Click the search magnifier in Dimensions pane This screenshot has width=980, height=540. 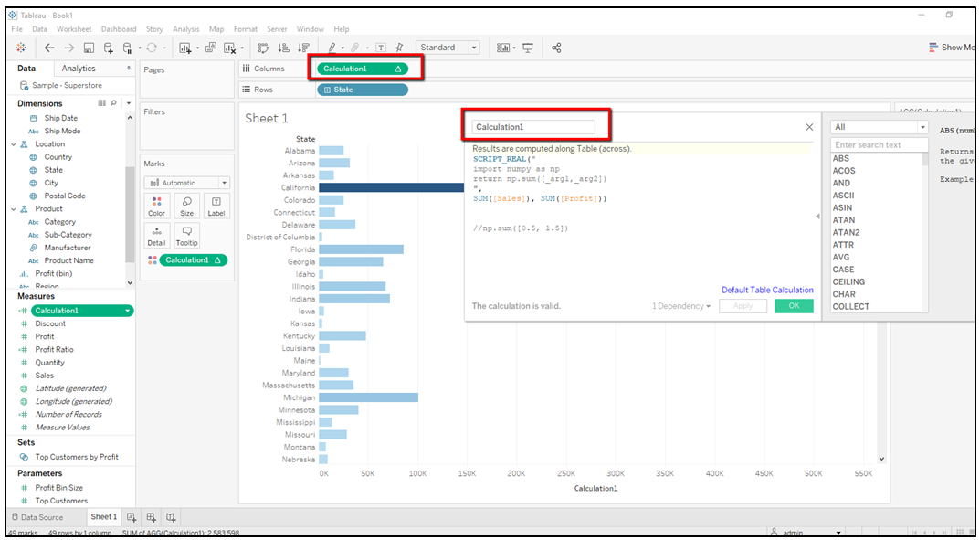pos(114,103)
